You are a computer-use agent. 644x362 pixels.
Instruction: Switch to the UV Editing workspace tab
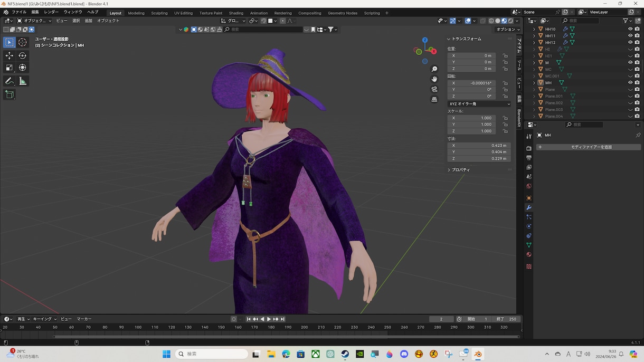[x=183, y=13]
